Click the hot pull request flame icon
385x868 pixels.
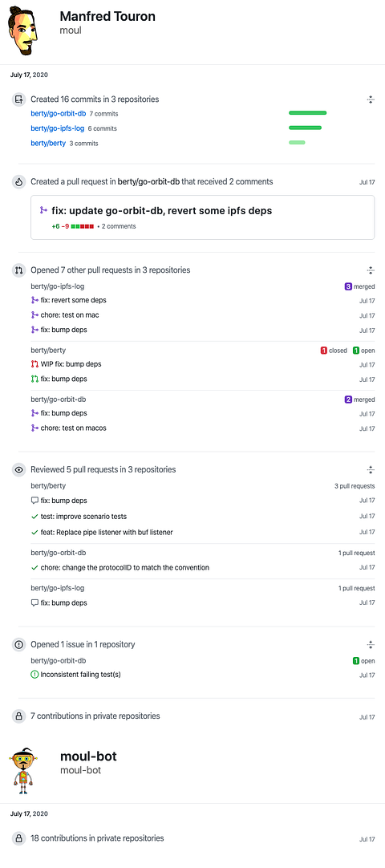pos(18,181)
